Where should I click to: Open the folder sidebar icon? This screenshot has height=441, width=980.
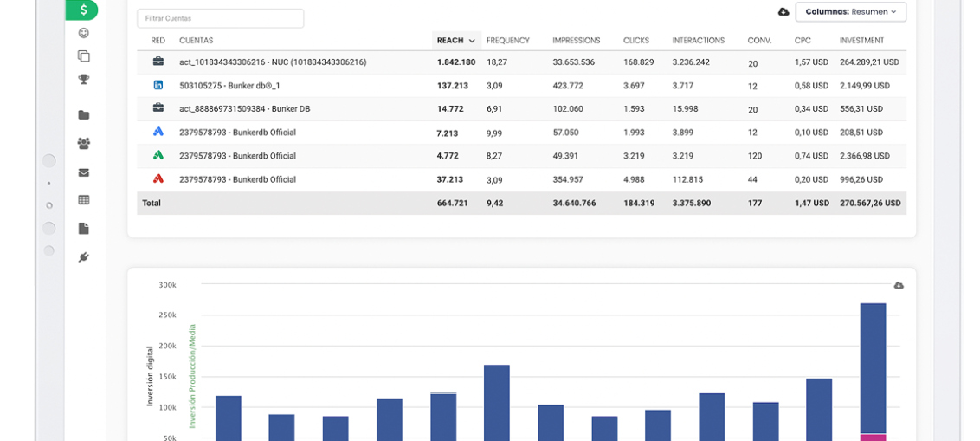(x=83, y=115)
